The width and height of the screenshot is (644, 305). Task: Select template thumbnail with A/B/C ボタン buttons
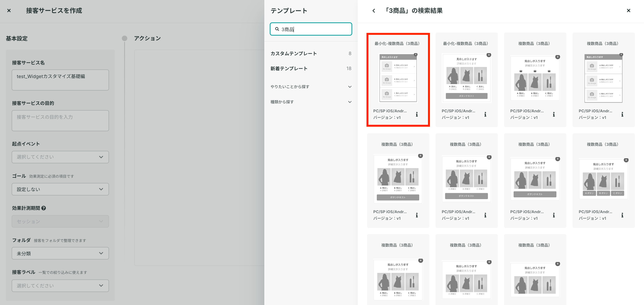[604, 179]
